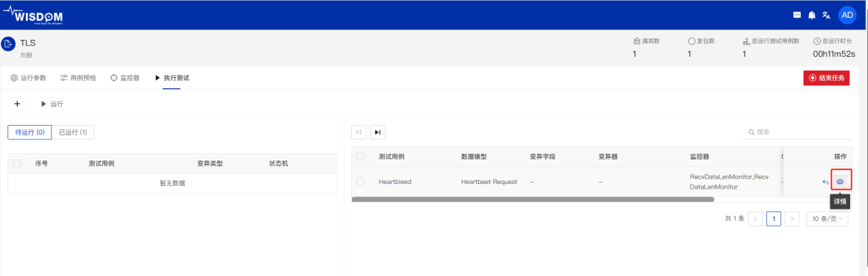Click the blue TLS task icon
The image size is (868, 276).
8,44
